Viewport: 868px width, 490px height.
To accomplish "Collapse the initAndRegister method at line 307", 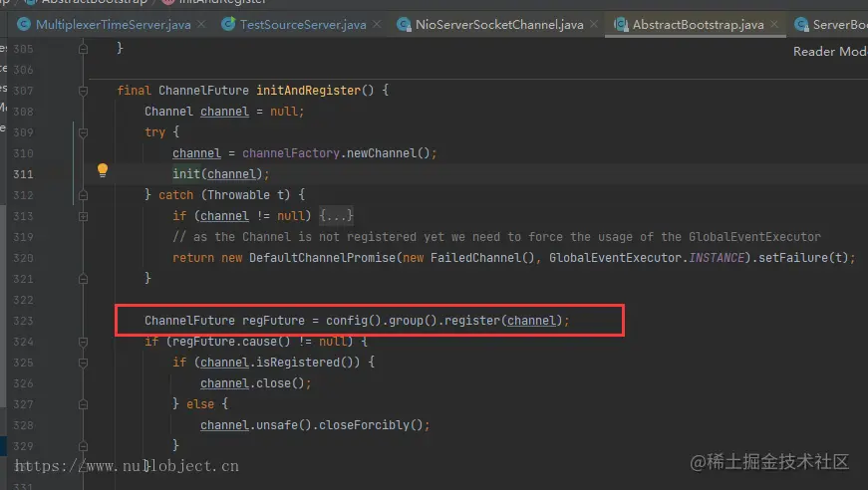I will 83,91.
